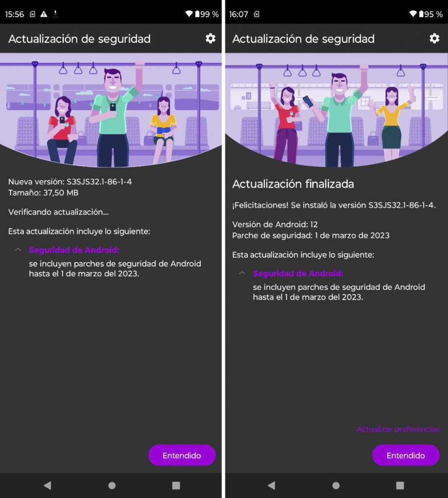Click Seguridad de Android heading on right screen
The width and height of the screenshot is (448, 498).
298,273
